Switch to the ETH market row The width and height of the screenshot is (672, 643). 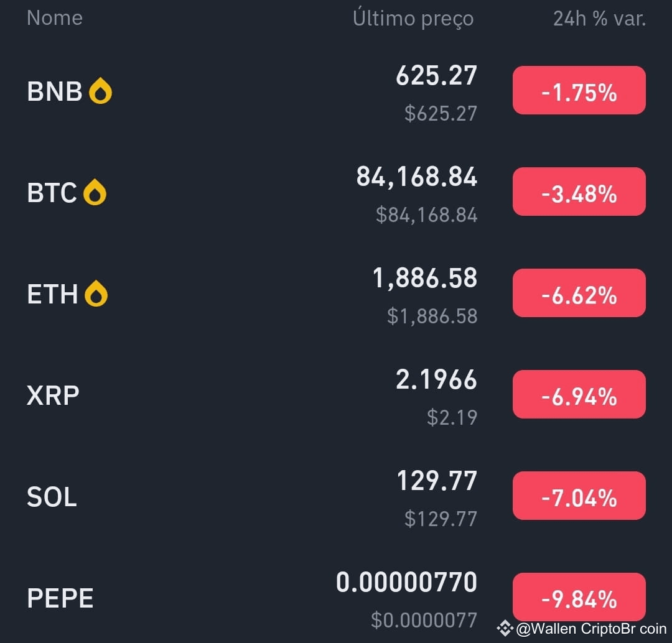coord(53,294)
